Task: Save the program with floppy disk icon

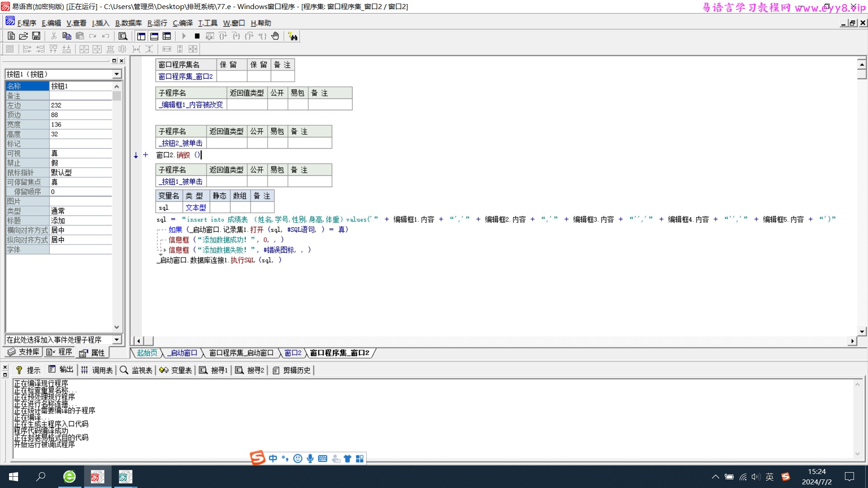Action: [x=36, y=36]
